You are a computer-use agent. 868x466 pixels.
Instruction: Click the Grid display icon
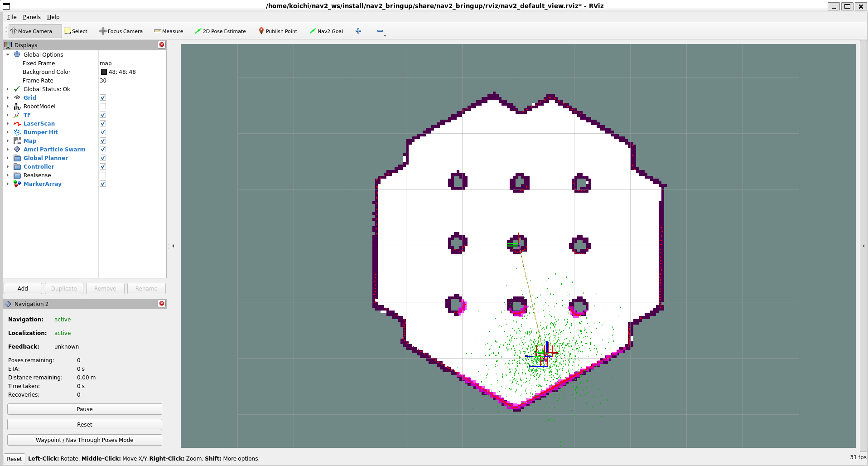click(17, 97)
